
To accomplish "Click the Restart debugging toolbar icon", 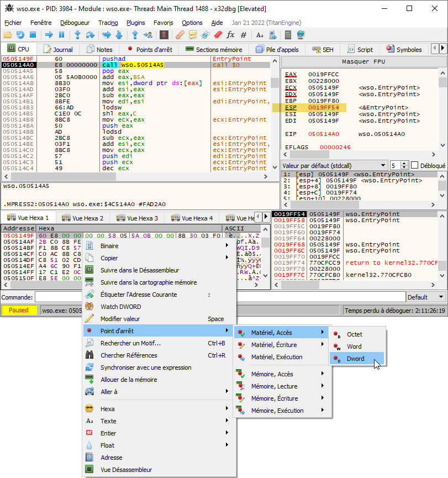I will tap(20, 35).
